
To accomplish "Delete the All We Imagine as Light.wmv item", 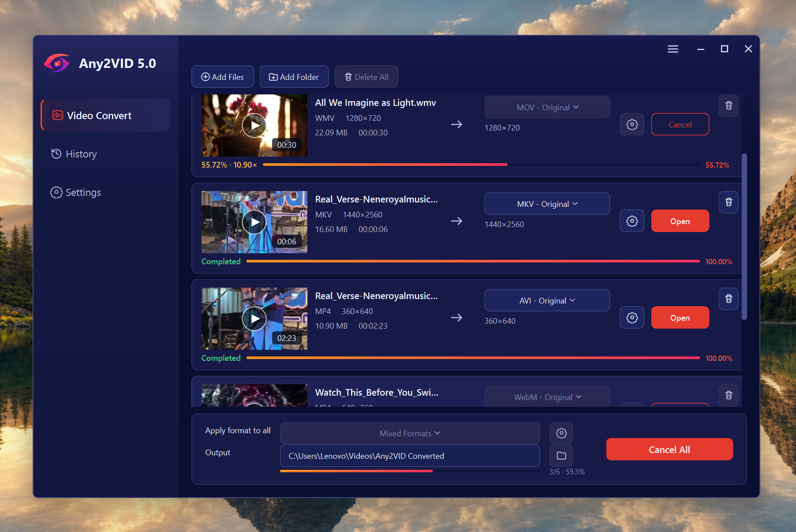I will coord(729,106).
